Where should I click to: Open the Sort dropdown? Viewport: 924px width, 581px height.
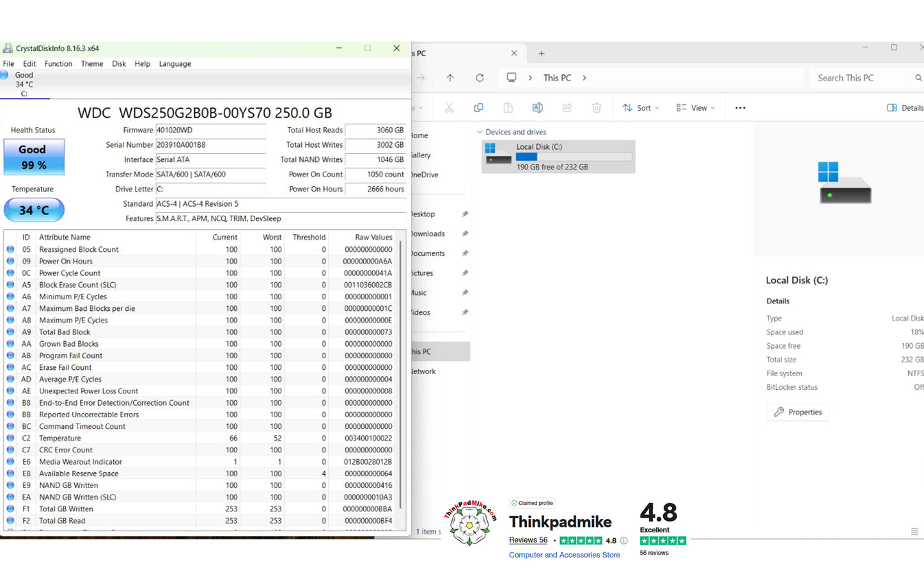pyautogui.click(x=641, y=108)
